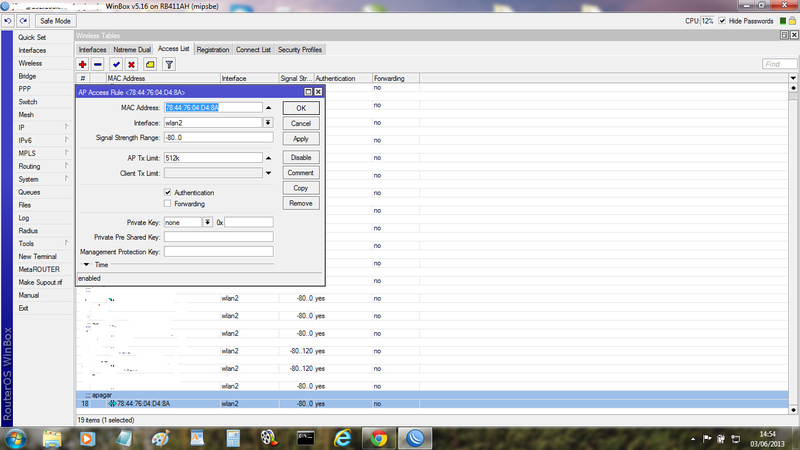Viewport: 800px width, 450px height.
Task: Open Quick Set in sidebar
Action: tap(32, 37)
